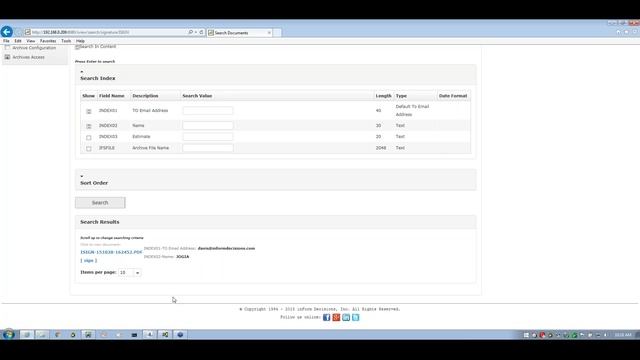Click the Length column header

click(x=383, y=96)
